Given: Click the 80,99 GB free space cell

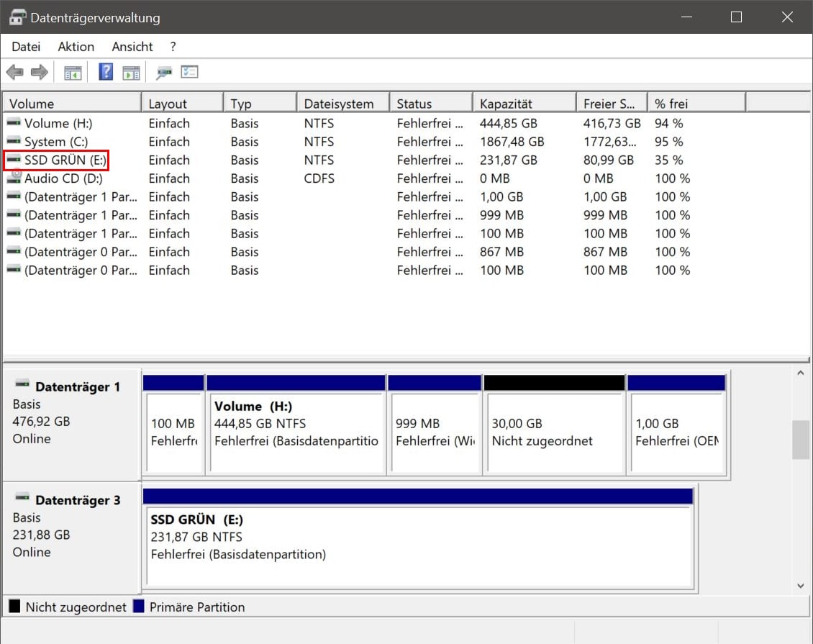Looking at the screenshot, I should (608, 160).
